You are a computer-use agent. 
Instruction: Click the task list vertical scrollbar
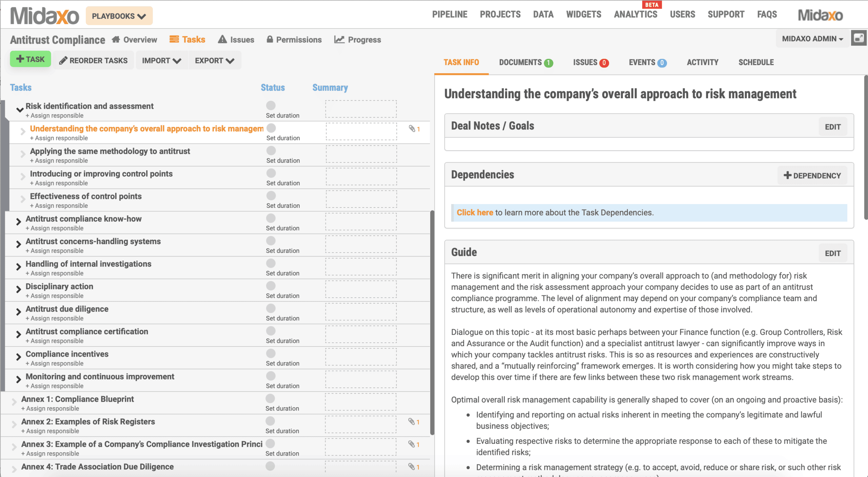click(x=432, y=322)
